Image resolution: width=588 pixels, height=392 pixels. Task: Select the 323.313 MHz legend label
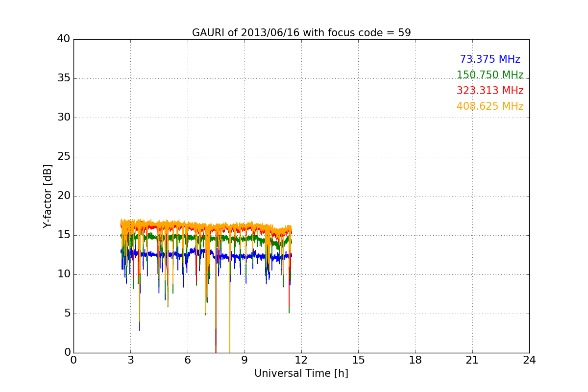pyautogui.click(x=490, y=91)
